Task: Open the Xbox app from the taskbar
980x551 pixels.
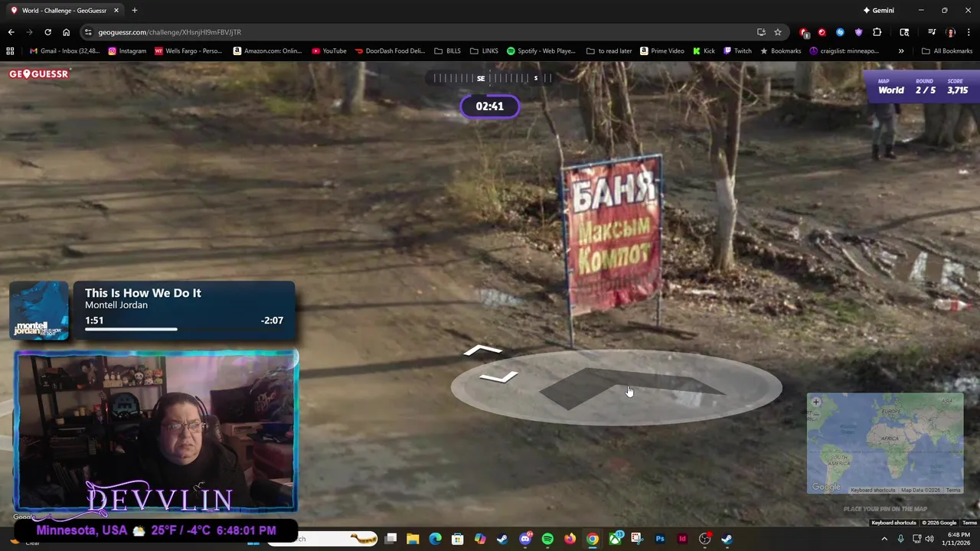Action: (x=615, y=539)
